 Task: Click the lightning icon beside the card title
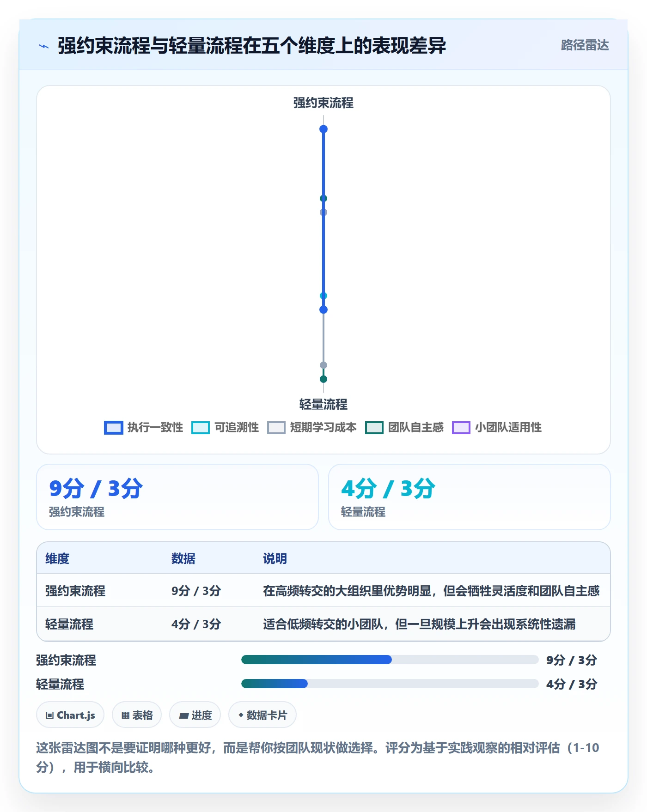point(44,46)
